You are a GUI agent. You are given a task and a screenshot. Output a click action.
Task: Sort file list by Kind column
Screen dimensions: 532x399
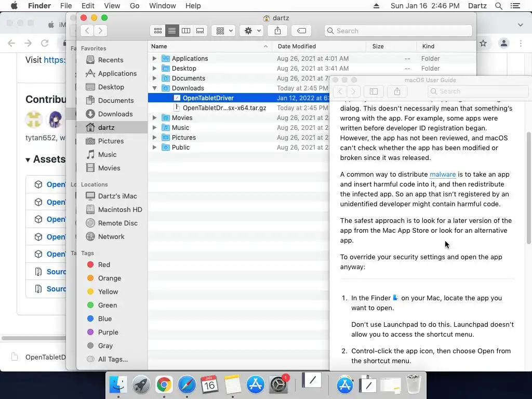point(446,46)
